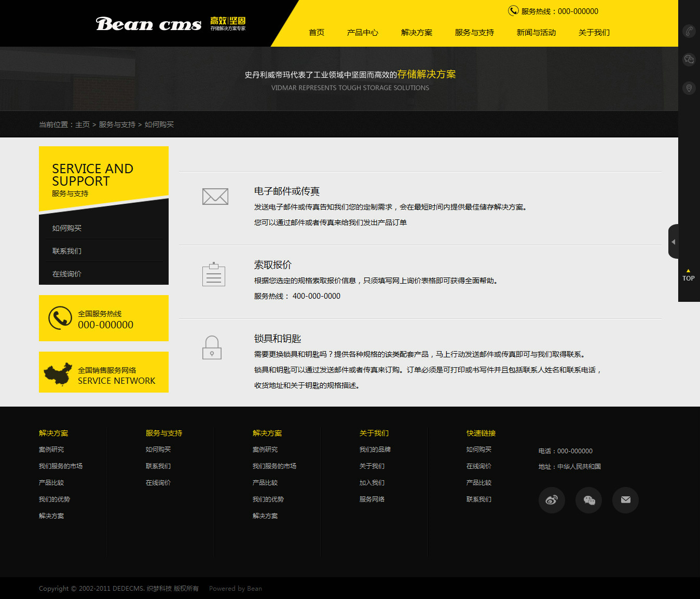
Task: Click the envelope icon beside 电子邮件或传真
Action: [215, 197]
